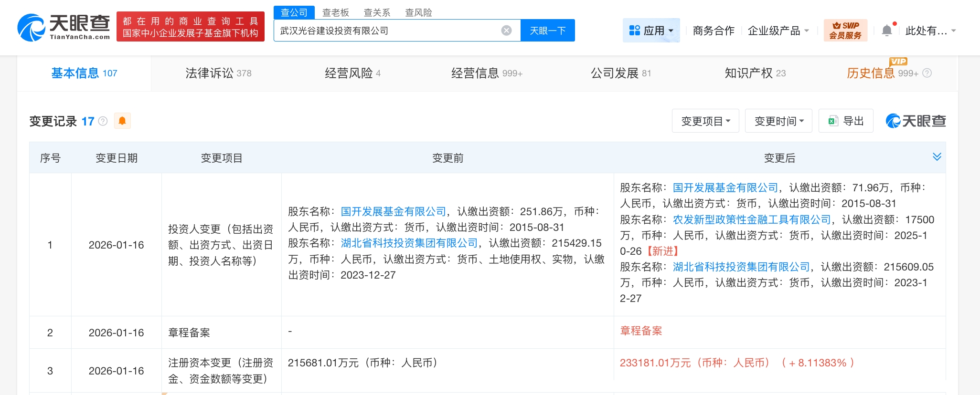Expand table rows with double-chevron icon
Screen dimensions: 980x395
[x=937, y=157]
